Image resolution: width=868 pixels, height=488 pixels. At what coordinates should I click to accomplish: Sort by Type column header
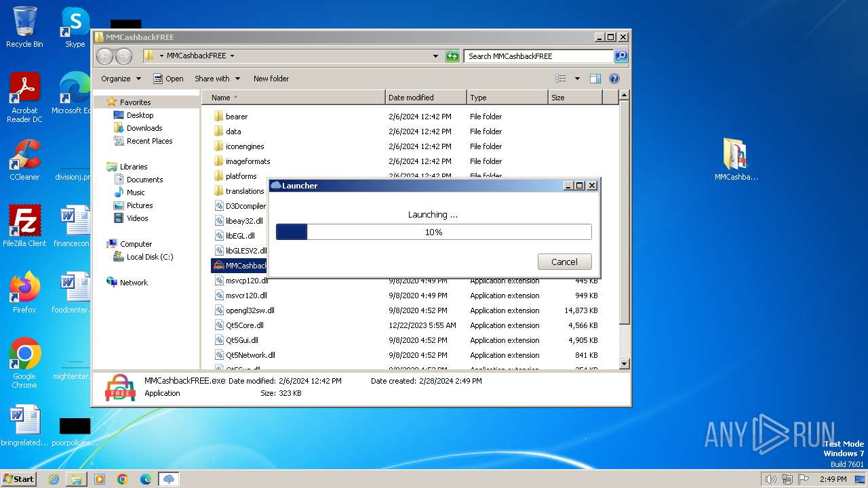coord(507,98)
